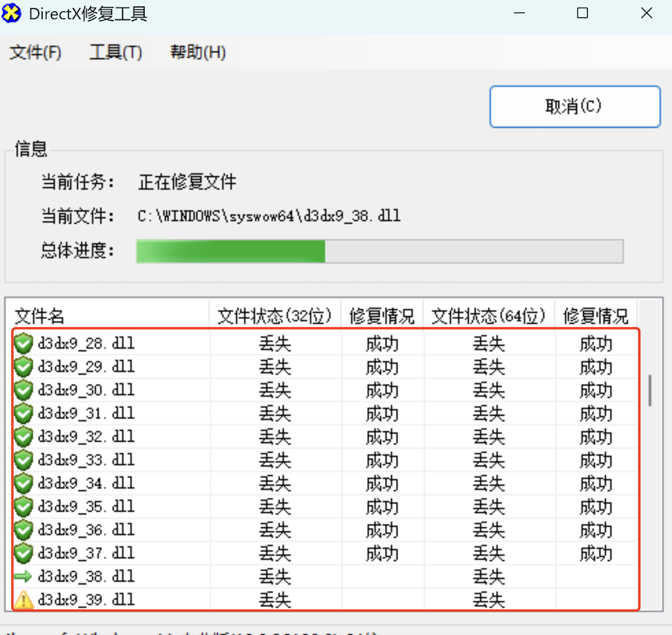Click 32-bit 成功 result for d3dx9_30.dll
672x635 pixels.
click(382, 390)
